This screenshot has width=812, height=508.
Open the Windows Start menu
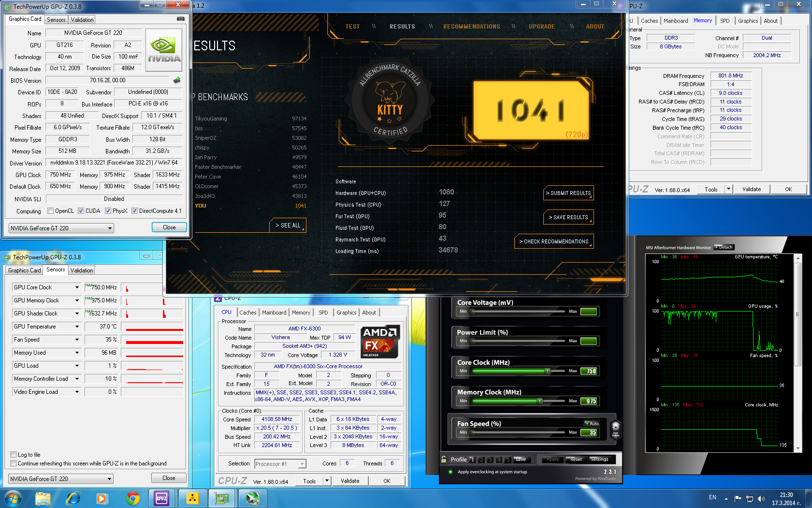click(13, 498)
